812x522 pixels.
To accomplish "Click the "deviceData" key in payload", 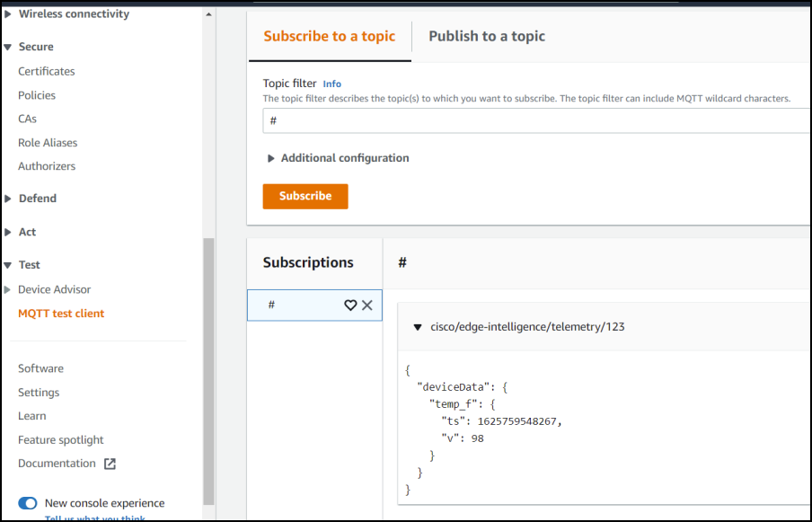I will (453, 387).
